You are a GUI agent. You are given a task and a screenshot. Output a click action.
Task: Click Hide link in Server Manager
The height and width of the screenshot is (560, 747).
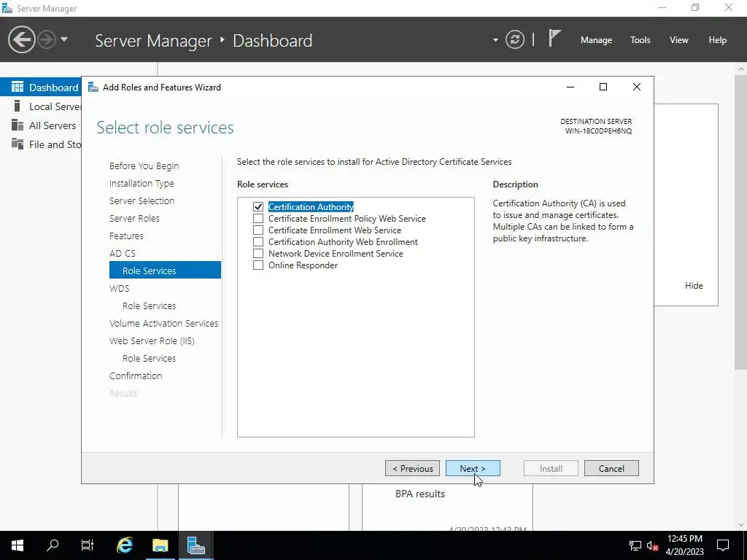(694, 286)
